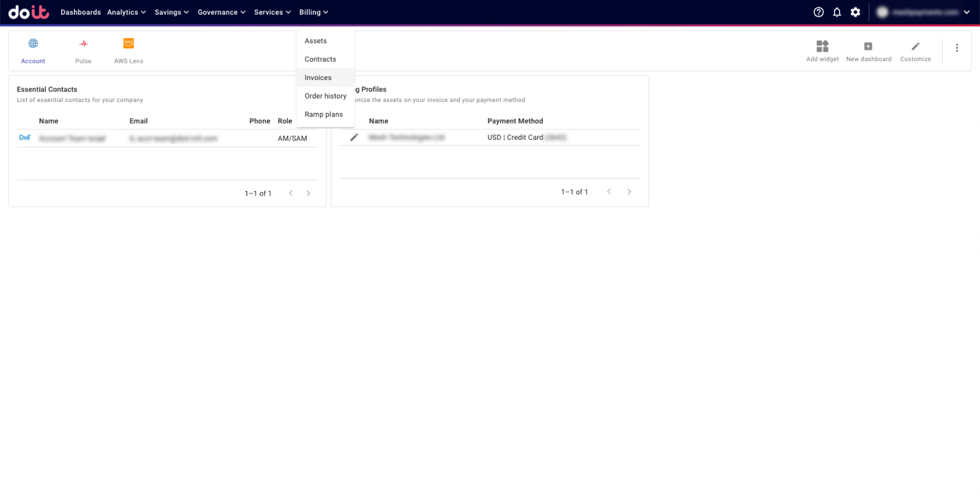Image resolution: width=980 pixels, height=501 pixels.
Task: Open the three-dot more options menu
Action: [957, 48]
